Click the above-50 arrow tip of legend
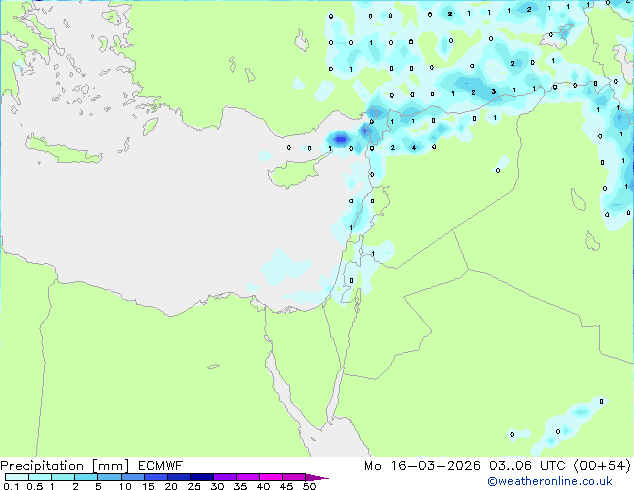The height and width of the screenshot is (490, 634). coord(317,477)
